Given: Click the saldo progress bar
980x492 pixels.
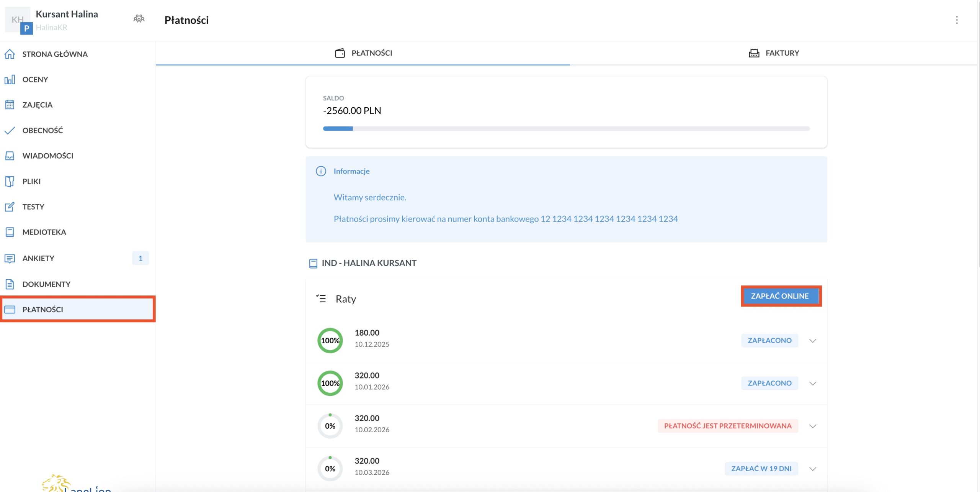Looking at the screenshot, I should pyautogui.click(x=566, y=129).
